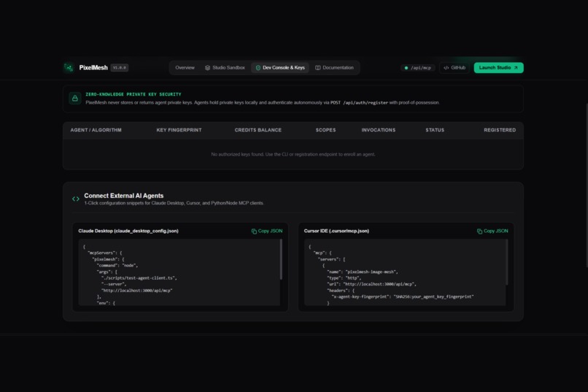Screen dimensions: 588x392
Task: Click the Credits Balance column header
Action: 258,130
